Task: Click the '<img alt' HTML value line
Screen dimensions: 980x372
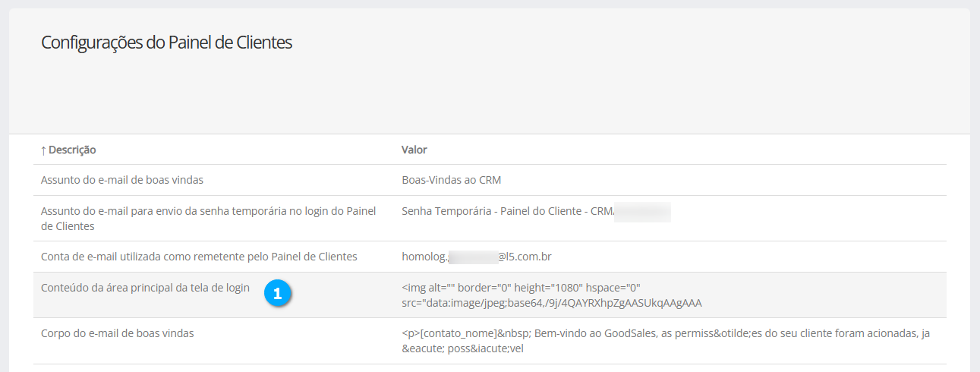Action: tap(522, 288)
